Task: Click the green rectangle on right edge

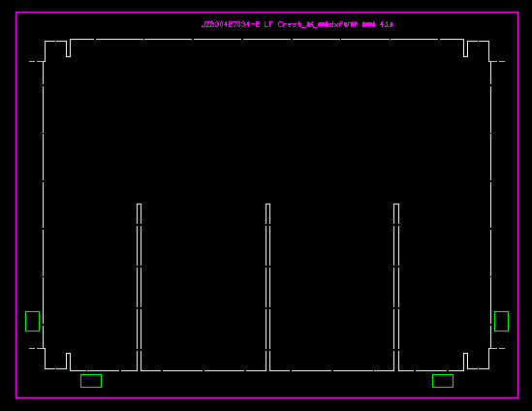Action: [501, 321]
